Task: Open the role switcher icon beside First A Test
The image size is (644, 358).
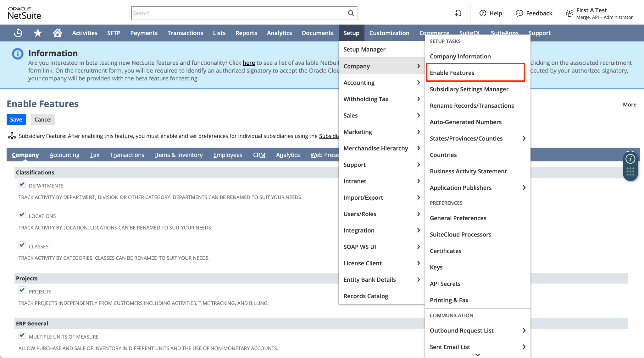Action: (x=569, y=13)
